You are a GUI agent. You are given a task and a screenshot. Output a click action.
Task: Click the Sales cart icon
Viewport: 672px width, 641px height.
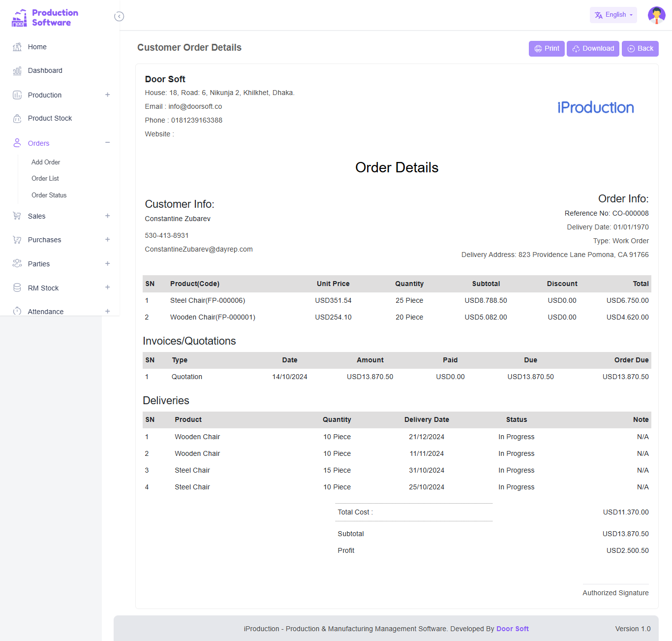pos(17,216)
